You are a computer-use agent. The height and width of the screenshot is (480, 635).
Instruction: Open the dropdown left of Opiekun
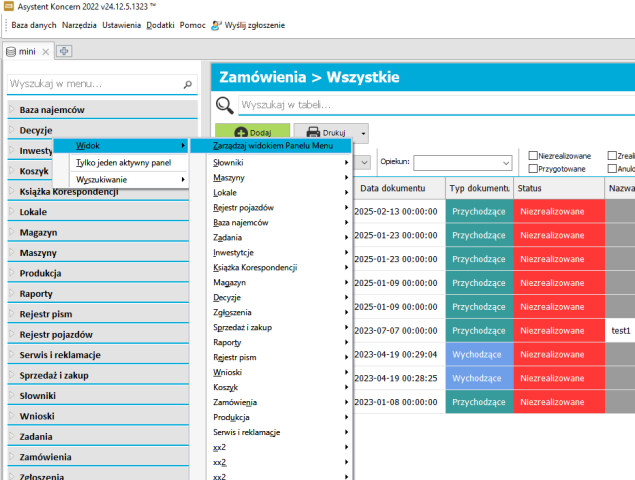click(x=364, y=162)
